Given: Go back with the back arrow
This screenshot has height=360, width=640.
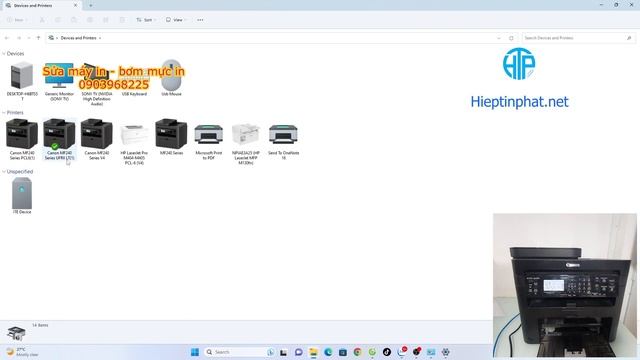Looking at the screenshot, I should (7, 38).
